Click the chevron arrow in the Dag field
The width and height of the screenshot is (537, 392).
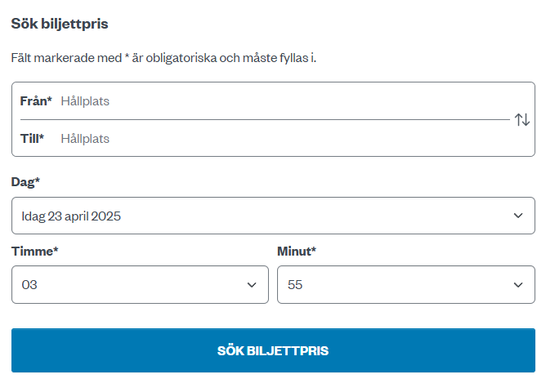pos(518,216)
